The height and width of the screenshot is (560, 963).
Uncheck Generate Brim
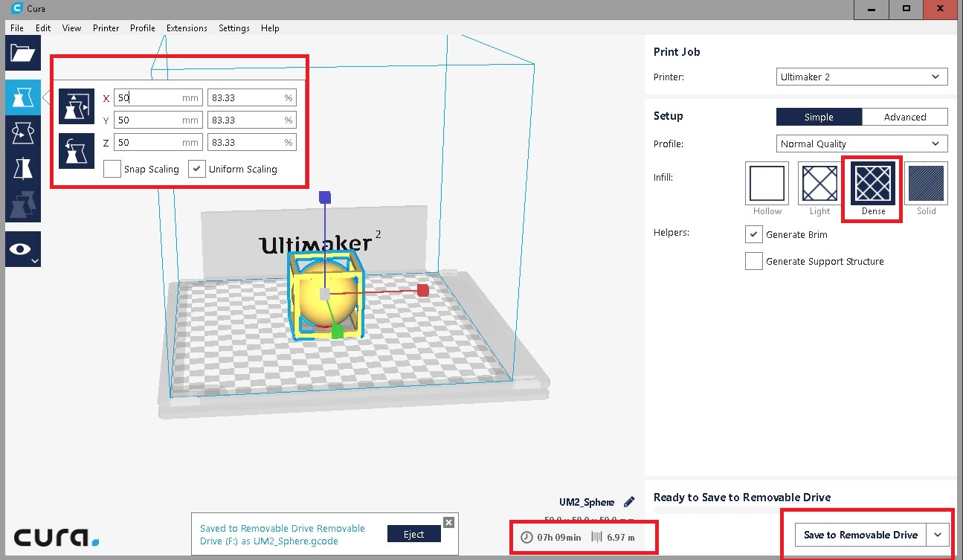pyautogui.click(x=754, y=234)
